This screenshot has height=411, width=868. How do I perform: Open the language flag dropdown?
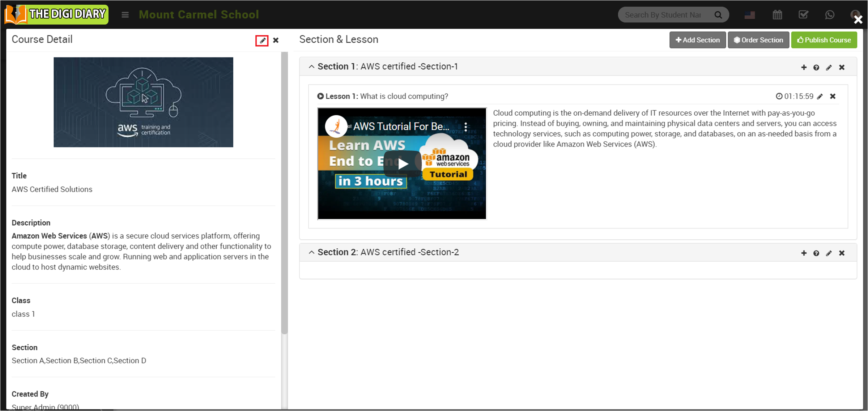(750, 15)
